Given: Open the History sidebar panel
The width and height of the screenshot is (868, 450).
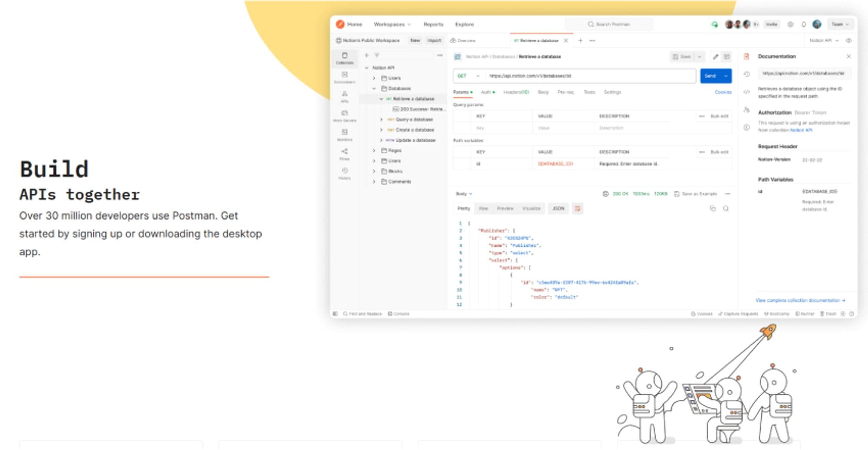Looking at the screenshot, I should pyautogui.click(x=344, y=173).
